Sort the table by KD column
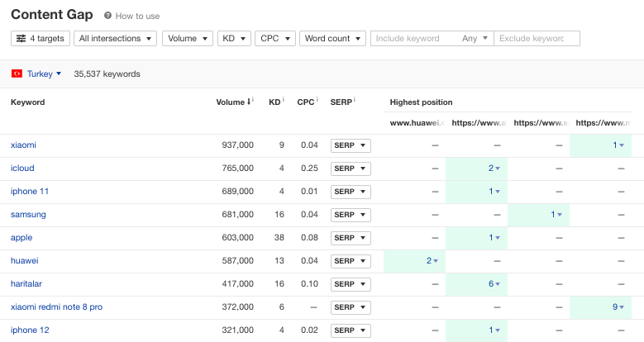 tap(274, 102)
